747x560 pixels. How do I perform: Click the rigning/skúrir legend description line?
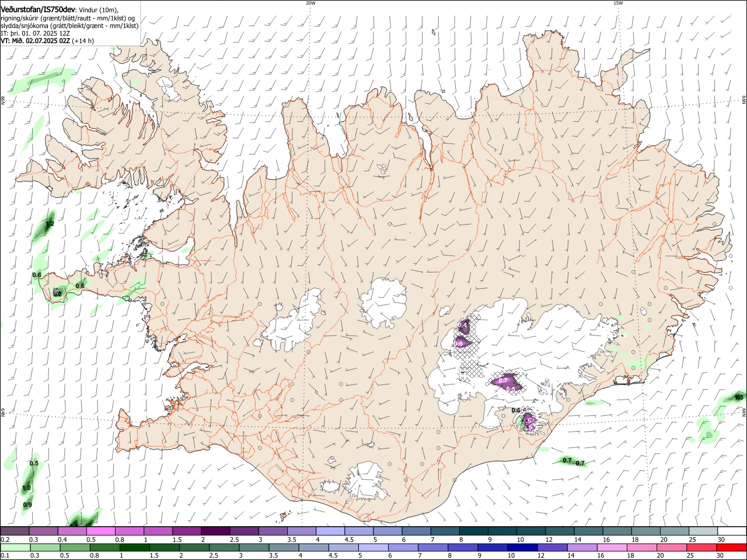click(68, 17)
